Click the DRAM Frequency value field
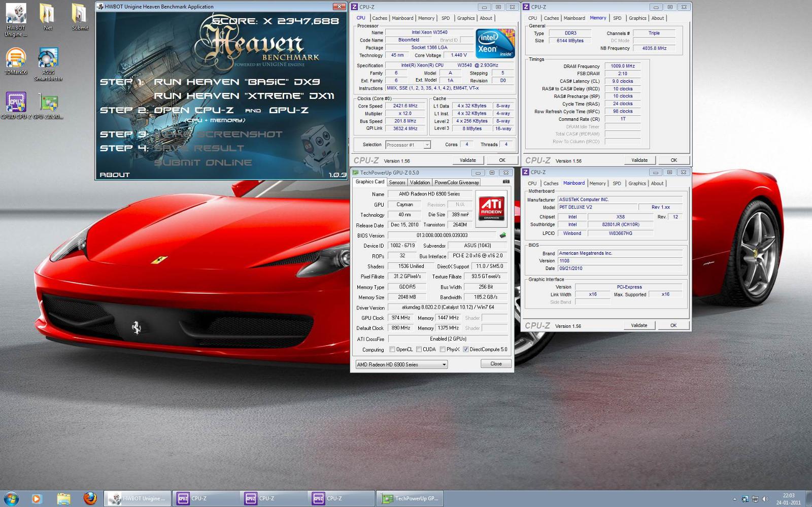This screenshot has width=812, height=507. pyautogui.click(x=623, y=66)
